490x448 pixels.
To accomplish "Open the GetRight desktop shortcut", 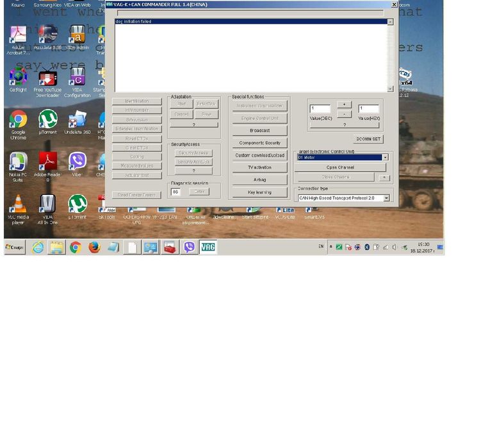I will [x=18, y=79].
